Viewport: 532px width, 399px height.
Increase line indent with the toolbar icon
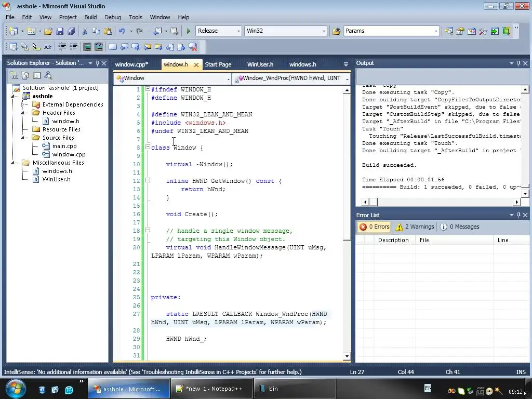pos(74,47)
